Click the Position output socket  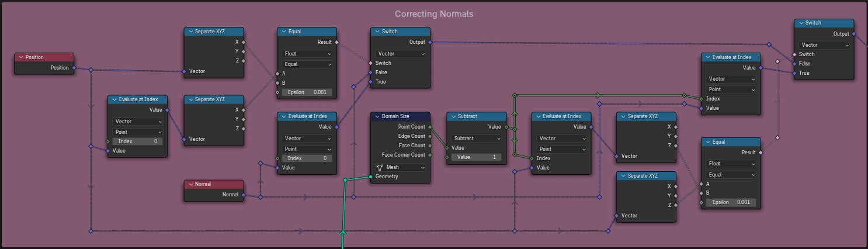click(x=74, y=68)
